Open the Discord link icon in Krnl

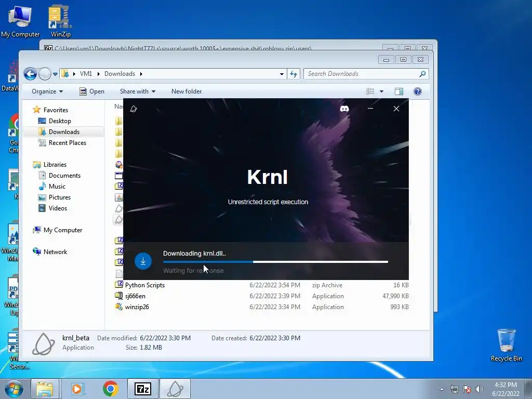(344, 109)
